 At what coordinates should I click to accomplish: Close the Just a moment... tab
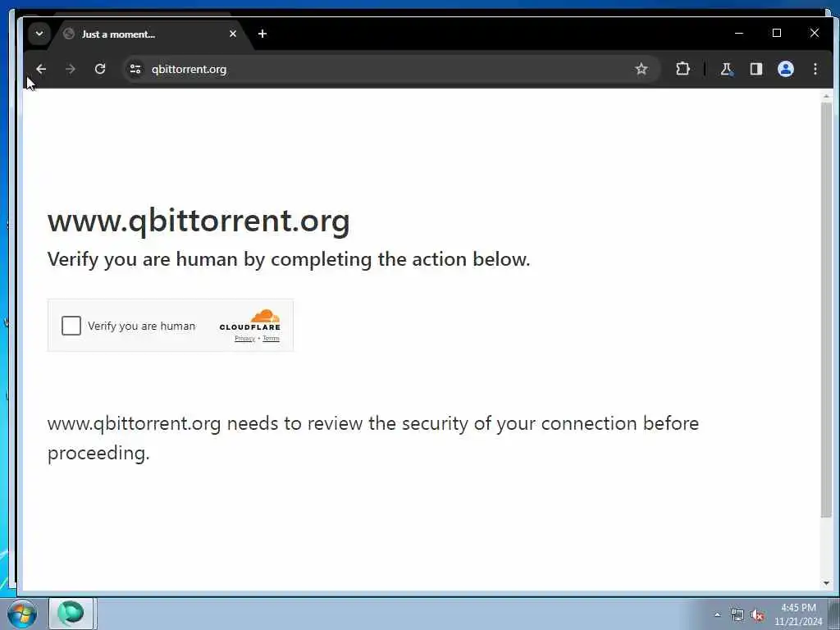pyautogui.click(x=233, y=34)
